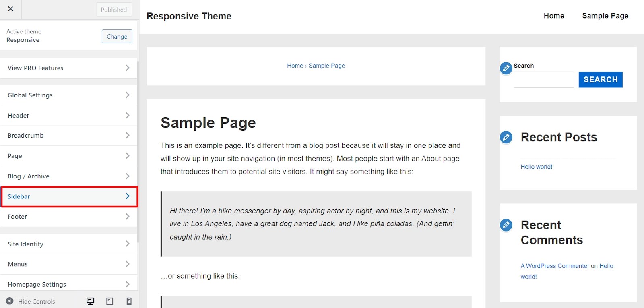This screenshot has height=308, width=644.
Task: Open the Header customizer section
Action: [68, 116]
